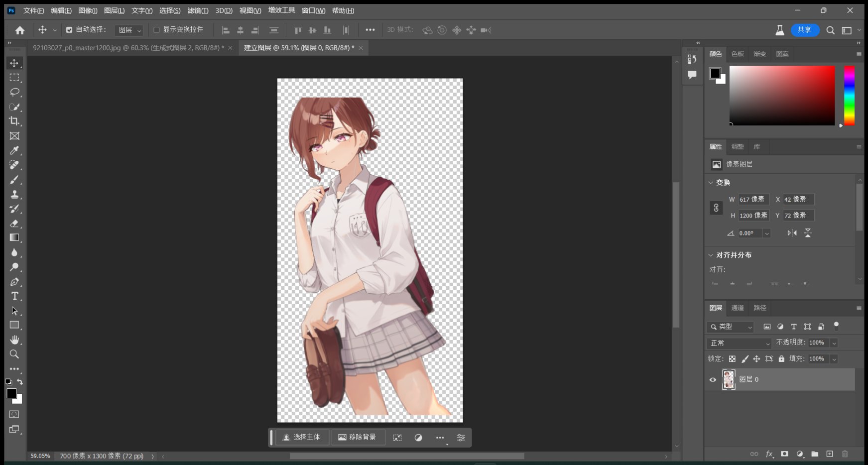Toggle lock transparent pixels
Image resolution: width=868 pixels, height=465 pixels.
[732, 359]
